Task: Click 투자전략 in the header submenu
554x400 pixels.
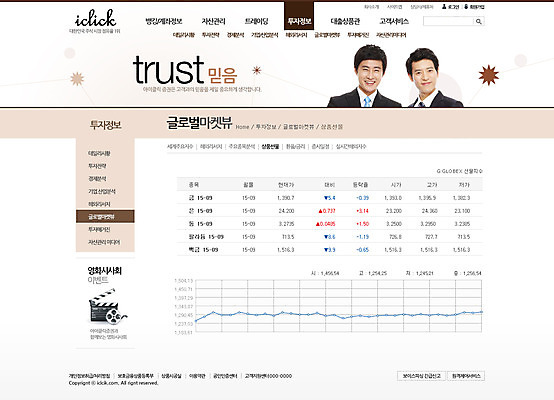Action: coord(211,35)
